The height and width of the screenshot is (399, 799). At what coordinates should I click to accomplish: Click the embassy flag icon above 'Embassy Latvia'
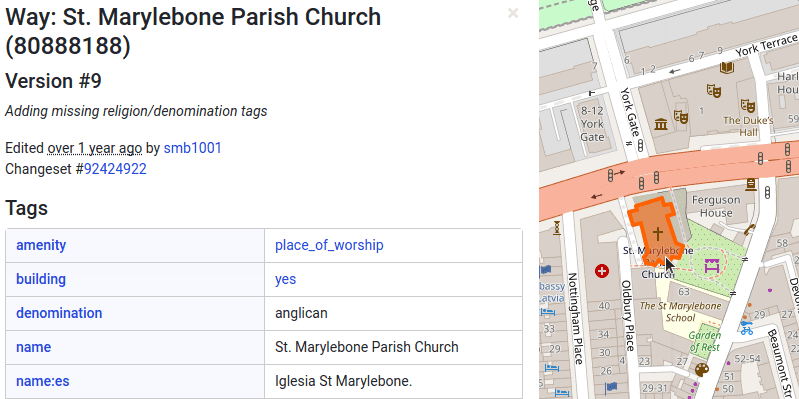pos(546,270)
